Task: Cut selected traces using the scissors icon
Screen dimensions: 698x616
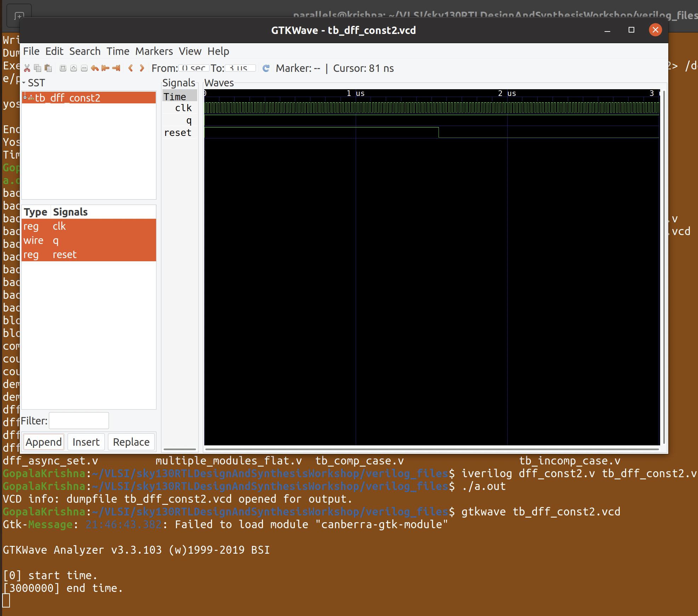Action: click(27, 68)
